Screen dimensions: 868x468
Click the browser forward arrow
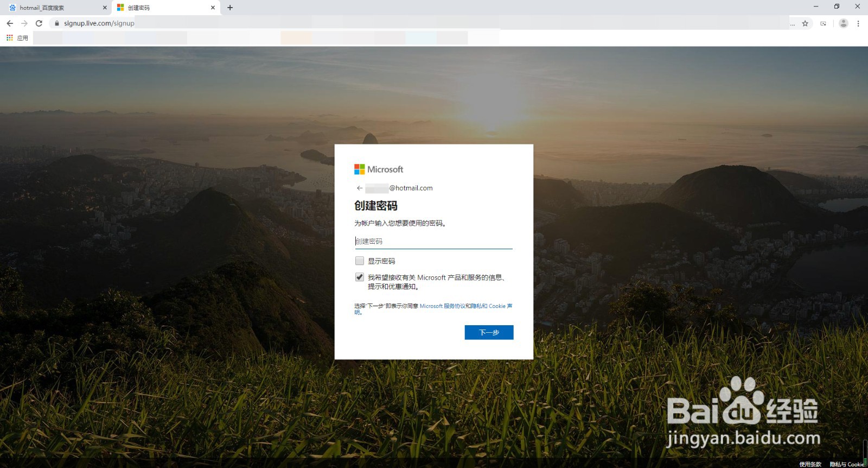[x=24, y=23]
